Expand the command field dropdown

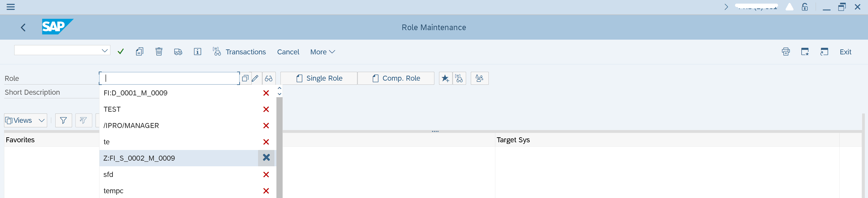click(104, 51)
